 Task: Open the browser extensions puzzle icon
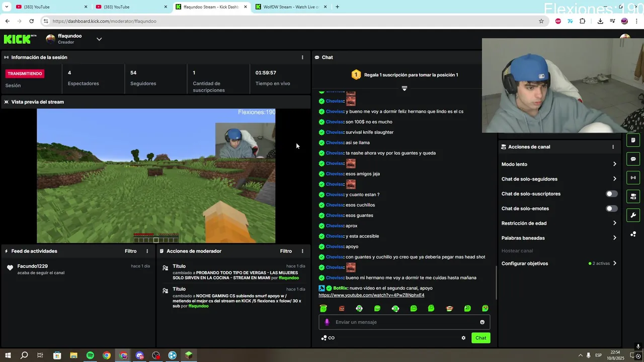583,21
